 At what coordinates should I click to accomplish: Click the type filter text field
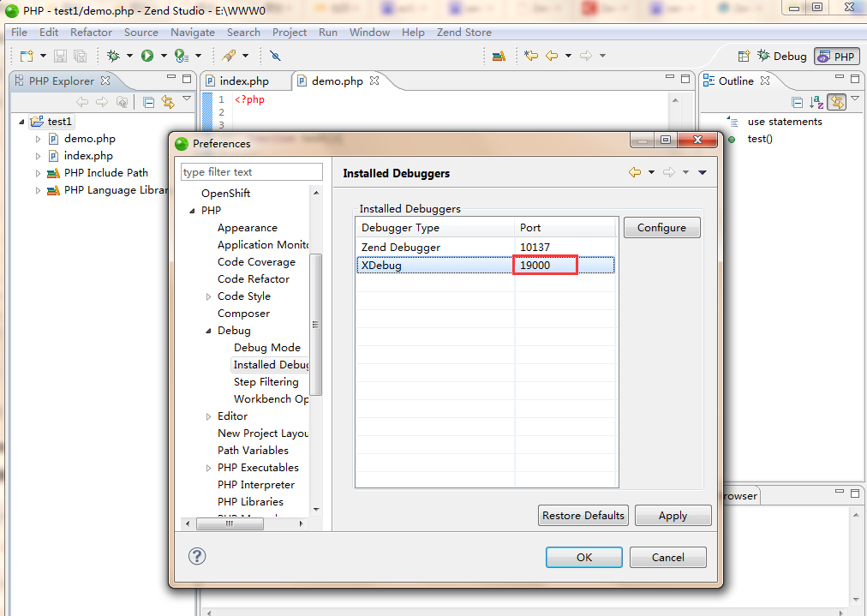[x=252, y=172]
